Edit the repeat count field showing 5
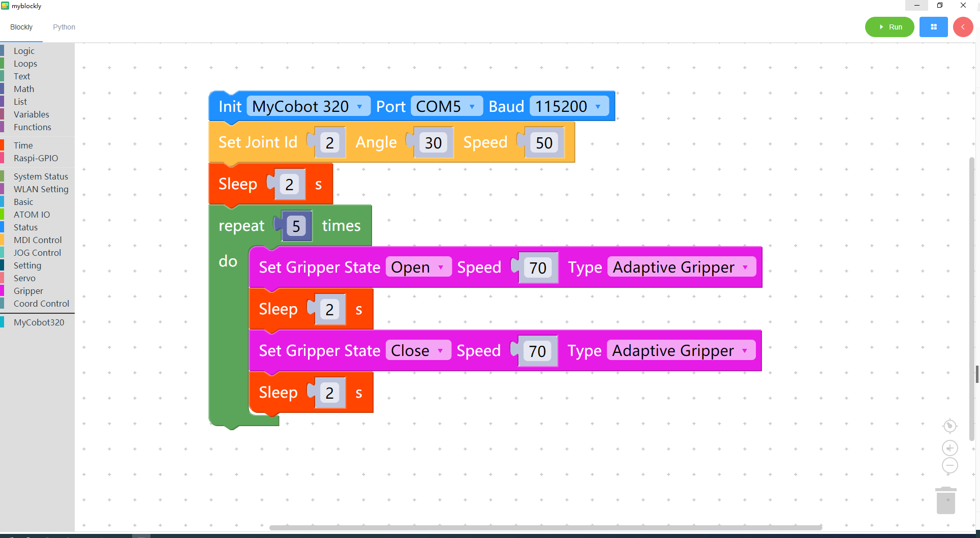The width and height of the screenshot is (980, 538). pos(296,226)
